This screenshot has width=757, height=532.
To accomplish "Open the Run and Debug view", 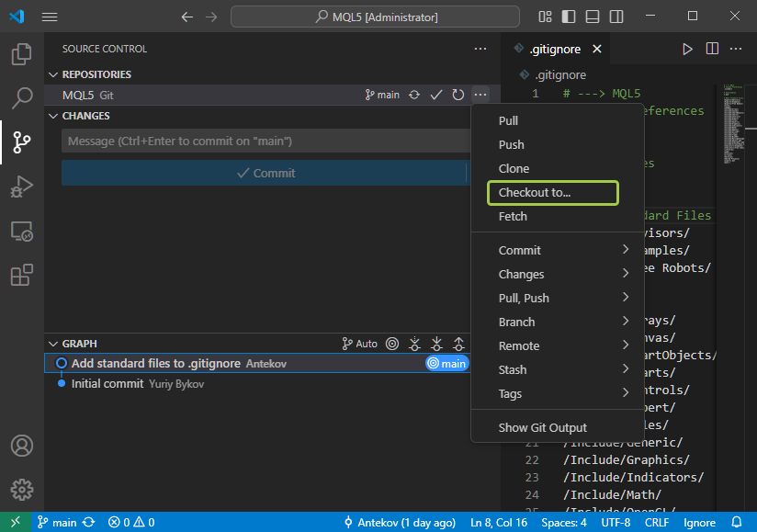I will [x=22, y=187].
